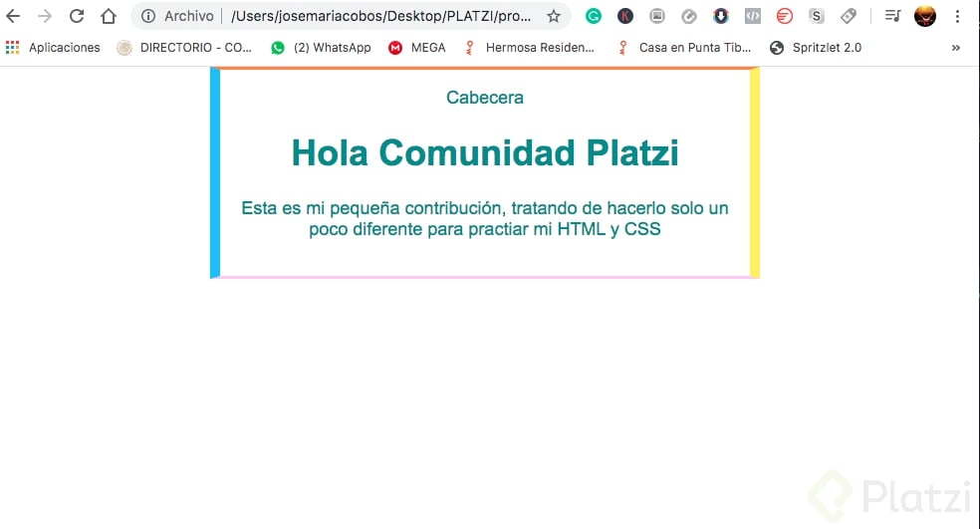Open the Grammarly extension
The height and width of the screenshot is (529, 980).
(594, 16)
